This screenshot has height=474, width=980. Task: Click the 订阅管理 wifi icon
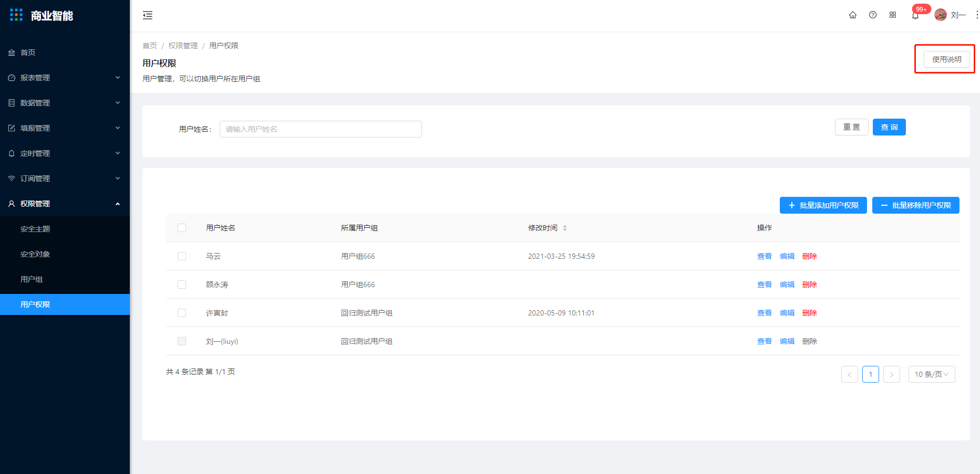[12, 178]
